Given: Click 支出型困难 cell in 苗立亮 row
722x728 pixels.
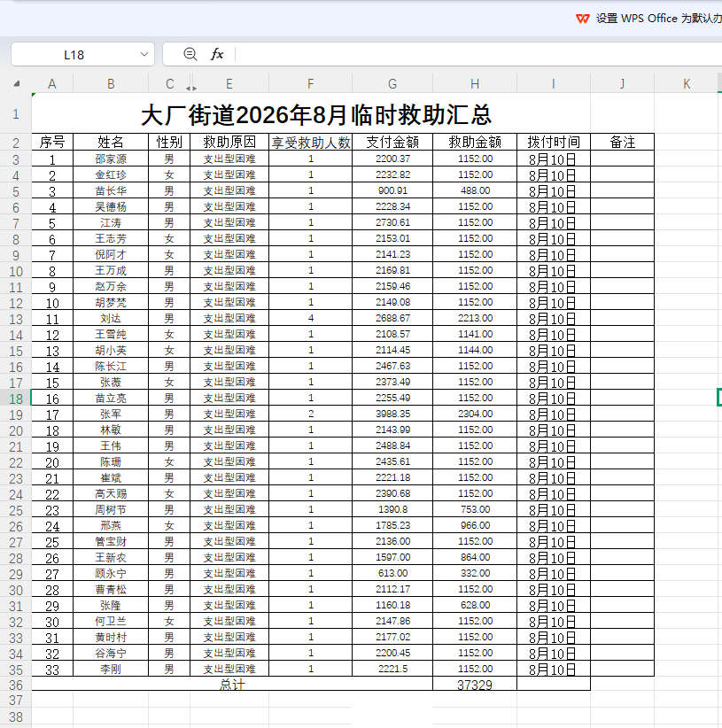Looking at the screenshot, I should 229,398.
